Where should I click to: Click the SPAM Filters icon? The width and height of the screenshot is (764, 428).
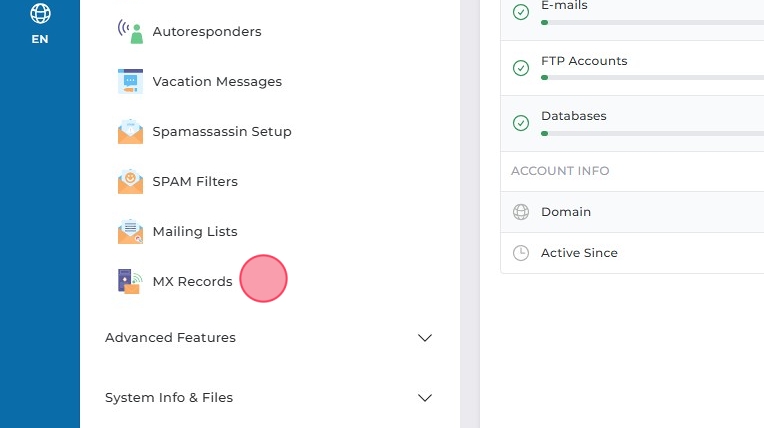(x=130, y=182)
